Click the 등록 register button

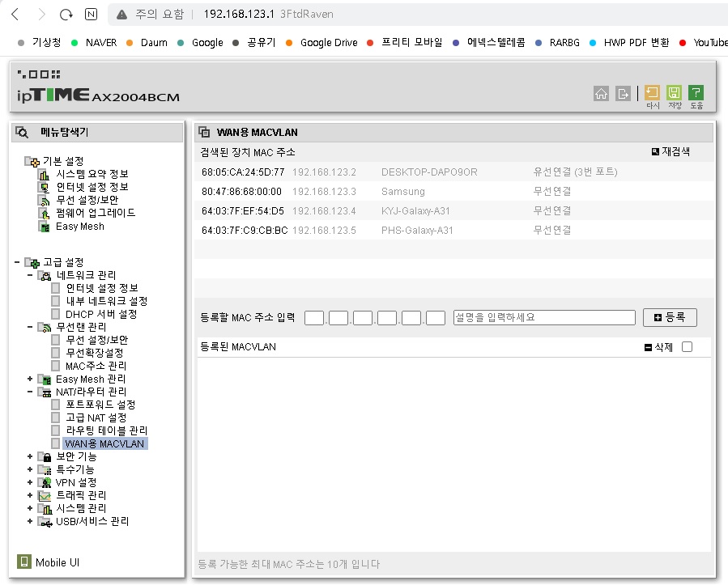tap(670, 317)
